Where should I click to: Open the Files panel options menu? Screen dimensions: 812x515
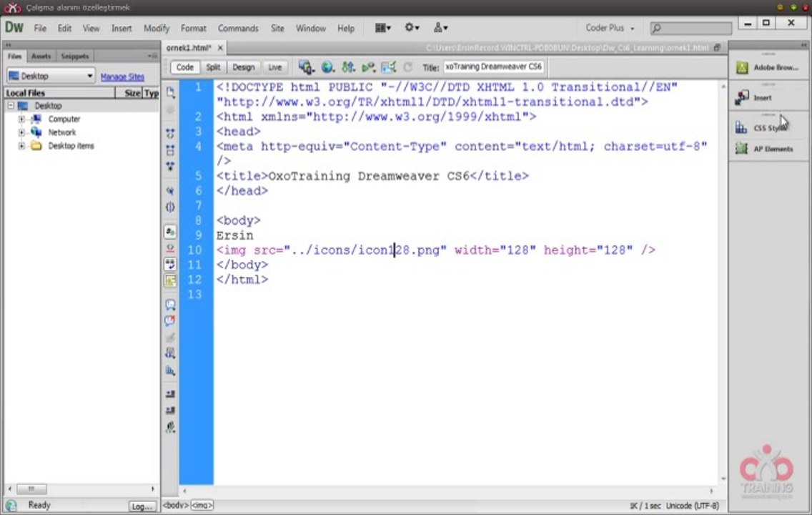152,56
